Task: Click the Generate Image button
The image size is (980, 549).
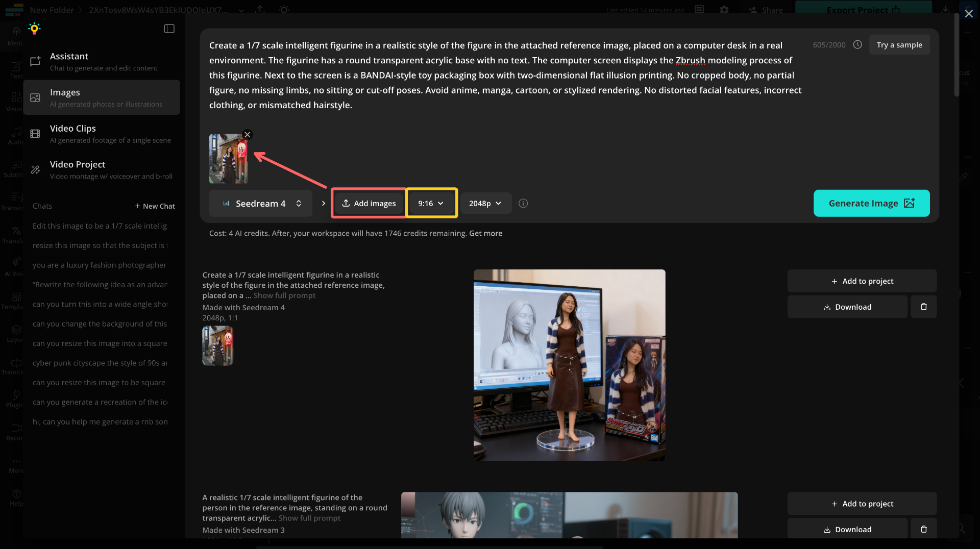Action: pyautogui.click(x=871, y=203)
